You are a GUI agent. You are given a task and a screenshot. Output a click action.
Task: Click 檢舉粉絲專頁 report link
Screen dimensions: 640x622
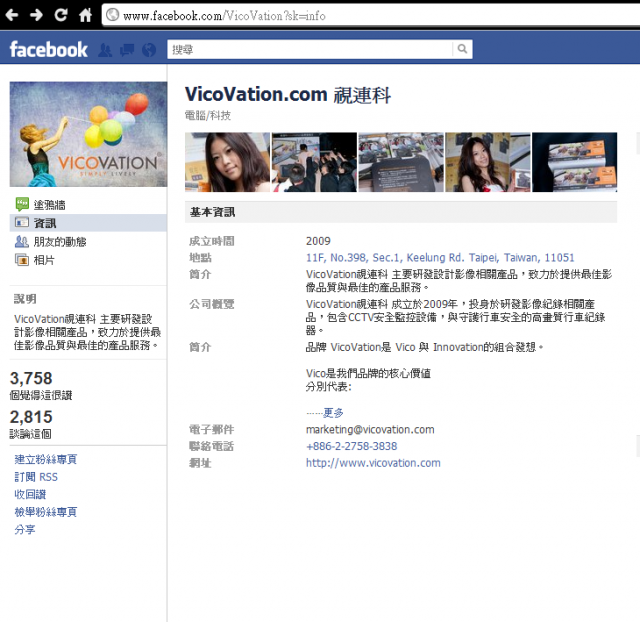(46, 512)
